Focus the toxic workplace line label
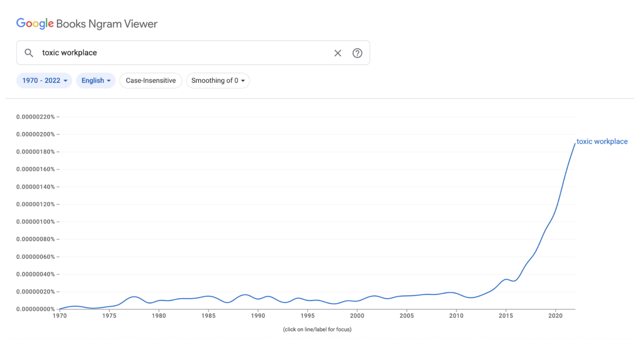 click(602, 141)
